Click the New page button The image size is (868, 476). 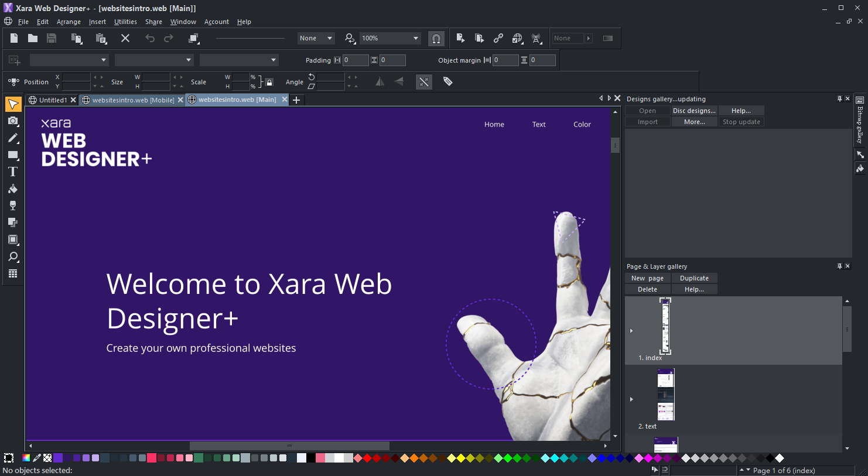point(647,278)
